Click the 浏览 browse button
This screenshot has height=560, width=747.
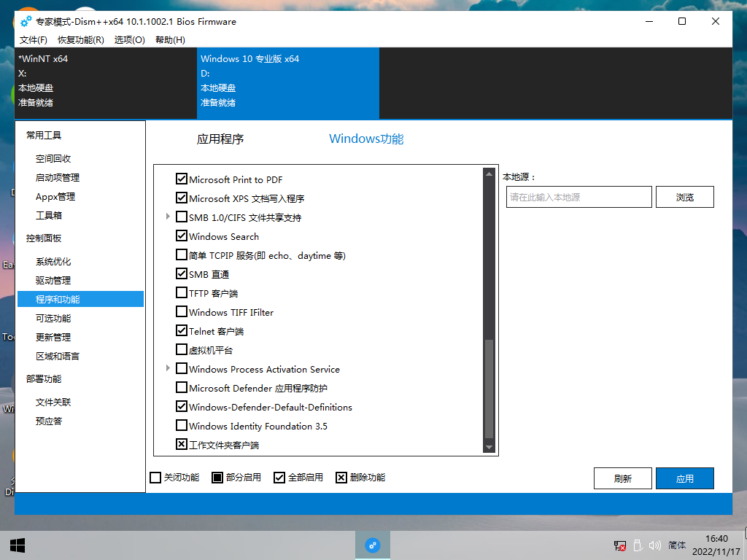pos(684,197)
